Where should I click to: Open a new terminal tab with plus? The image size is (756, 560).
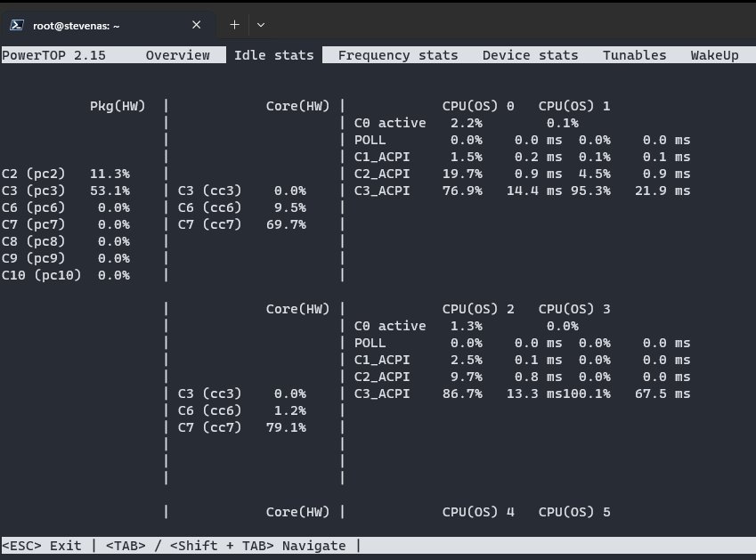[x=234, y=25]
